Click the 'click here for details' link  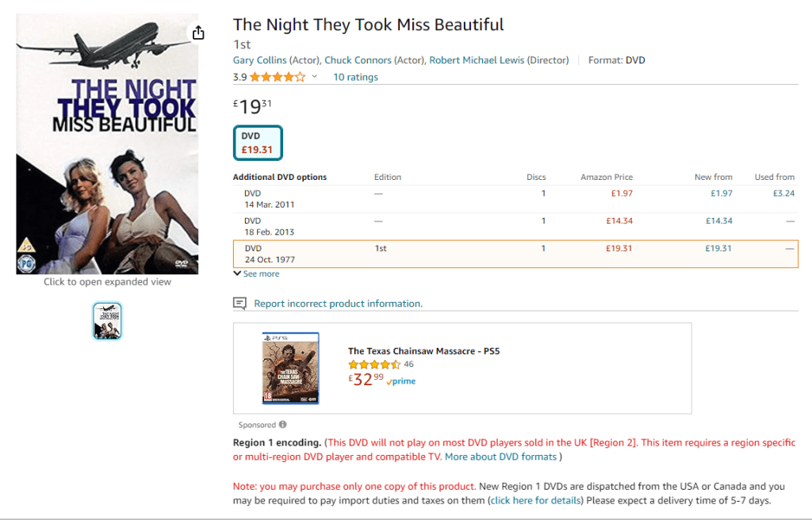(535, 500)
